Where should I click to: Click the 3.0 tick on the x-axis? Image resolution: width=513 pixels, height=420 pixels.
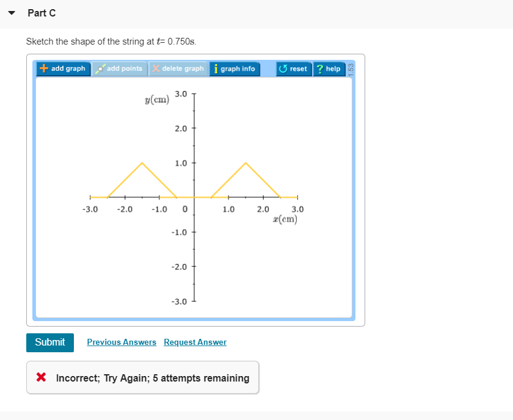coord(297,197)
